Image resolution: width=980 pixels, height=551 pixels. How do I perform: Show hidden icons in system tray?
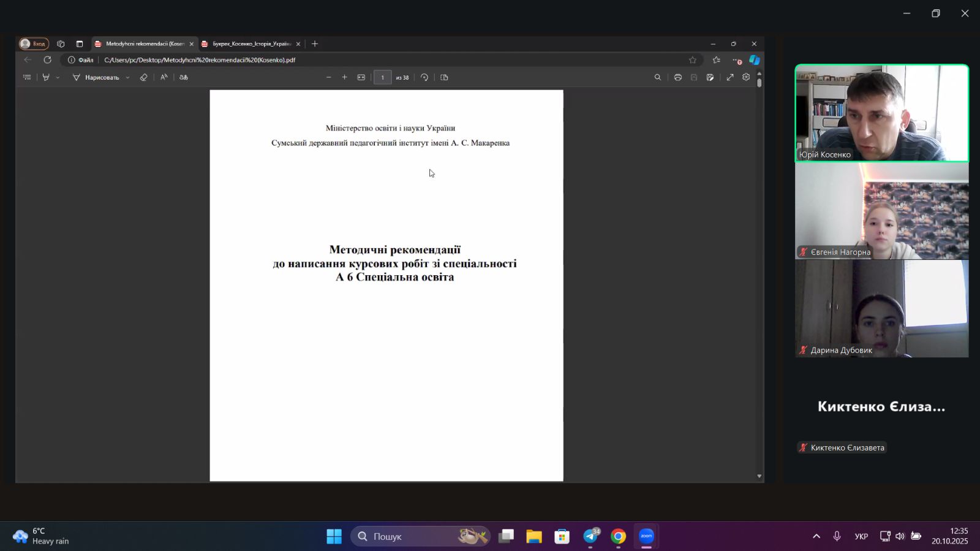(x=816, y=536)
